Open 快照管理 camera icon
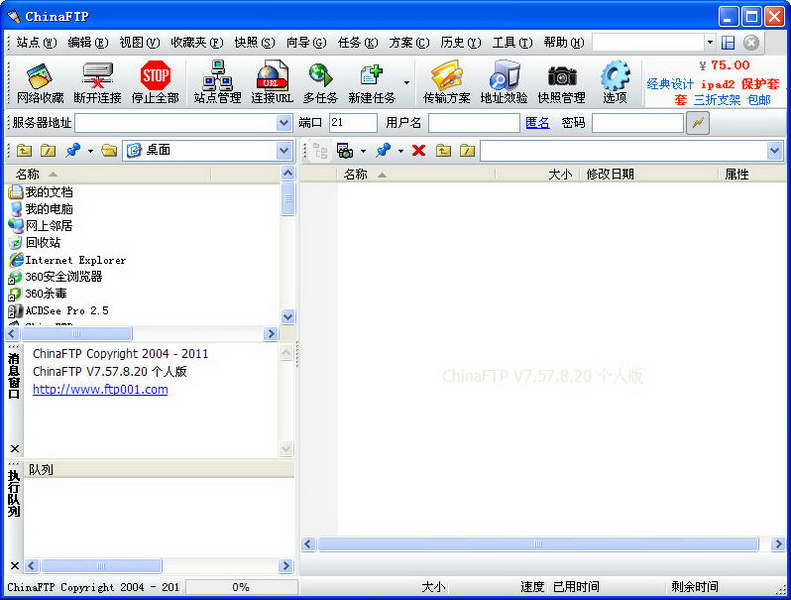Viewport: 791px width, 600px height. tap(561, 83)
